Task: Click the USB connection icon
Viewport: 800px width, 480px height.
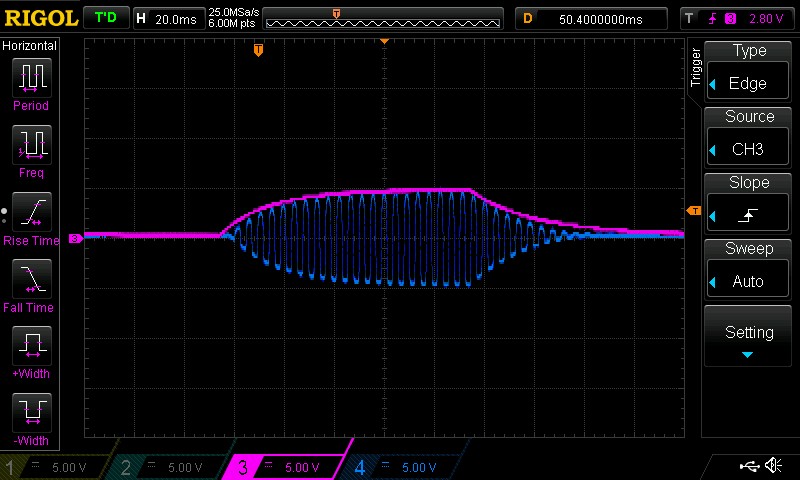Action: coord(748,466)
